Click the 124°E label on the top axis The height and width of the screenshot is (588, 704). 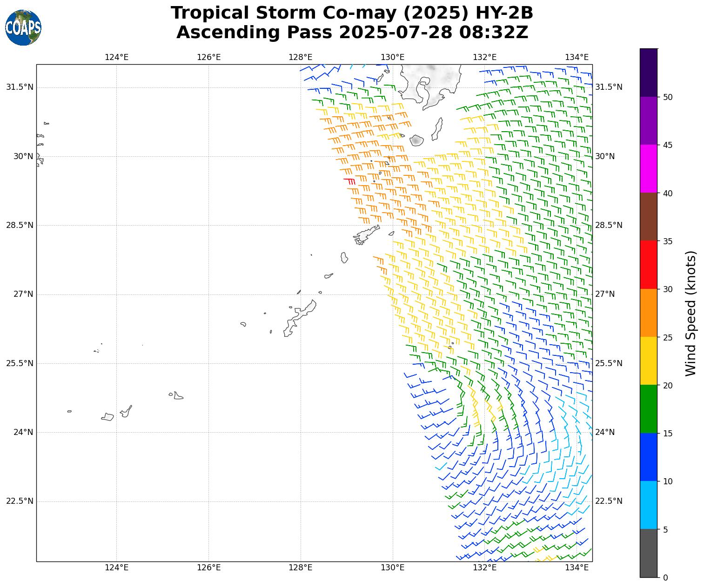point(116,57)
